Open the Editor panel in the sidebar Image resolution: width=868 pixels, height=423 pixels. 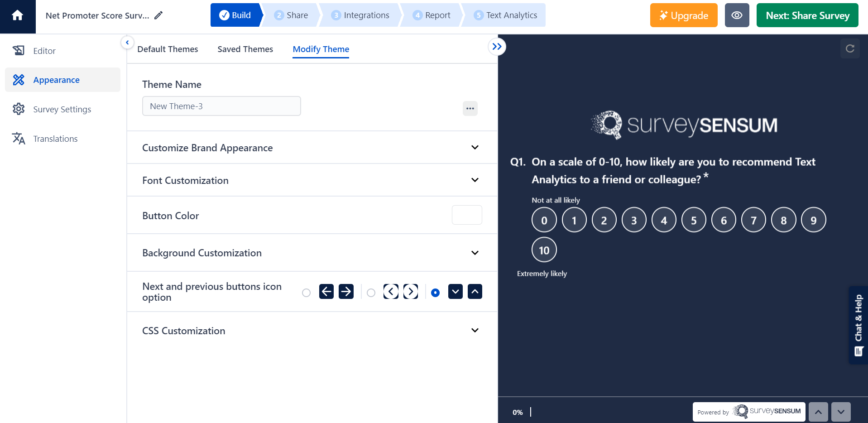click(44, 51)
